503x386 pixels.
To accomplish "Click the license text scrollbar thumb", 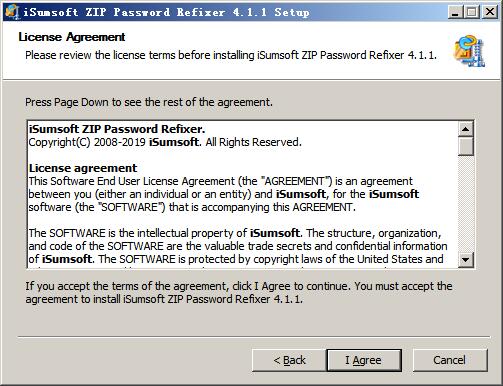I will (466, 146).
